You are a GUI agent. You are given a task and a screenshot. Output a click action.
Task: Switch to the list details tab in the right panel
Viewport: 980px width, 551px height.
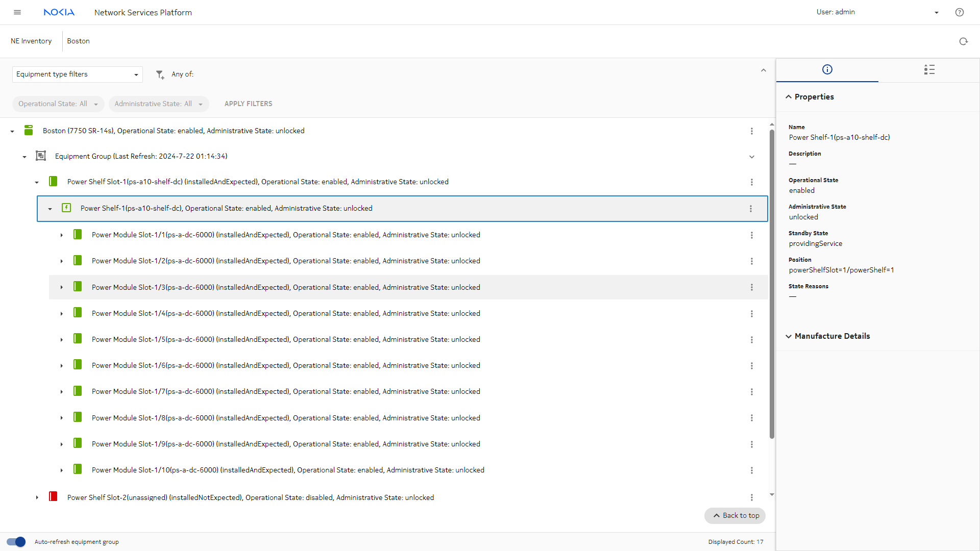click(x=929, y=70)
